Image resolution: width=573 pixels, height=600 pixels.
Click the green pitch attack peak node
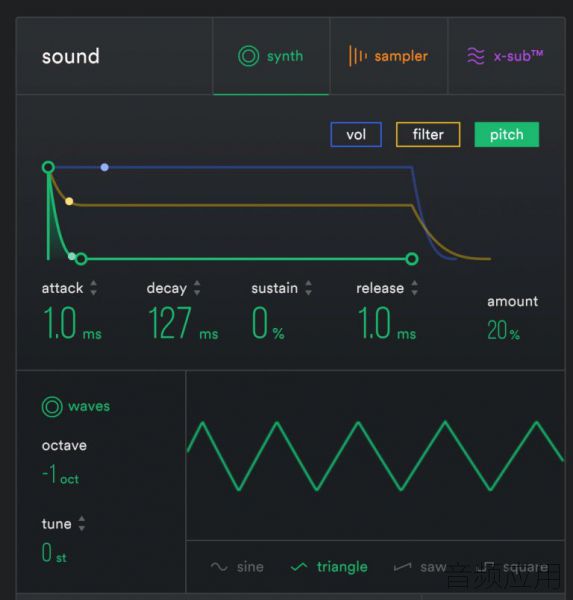[x=48, y=167]
